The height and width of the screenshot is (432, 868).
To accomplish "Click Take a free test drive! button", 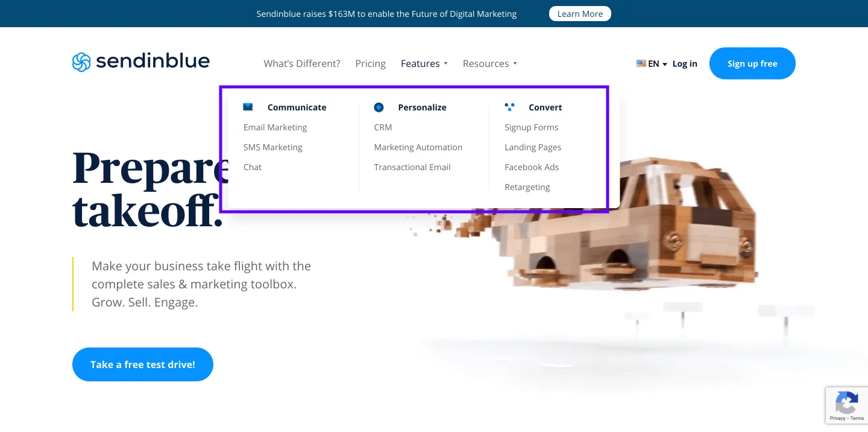I will 143,364.
